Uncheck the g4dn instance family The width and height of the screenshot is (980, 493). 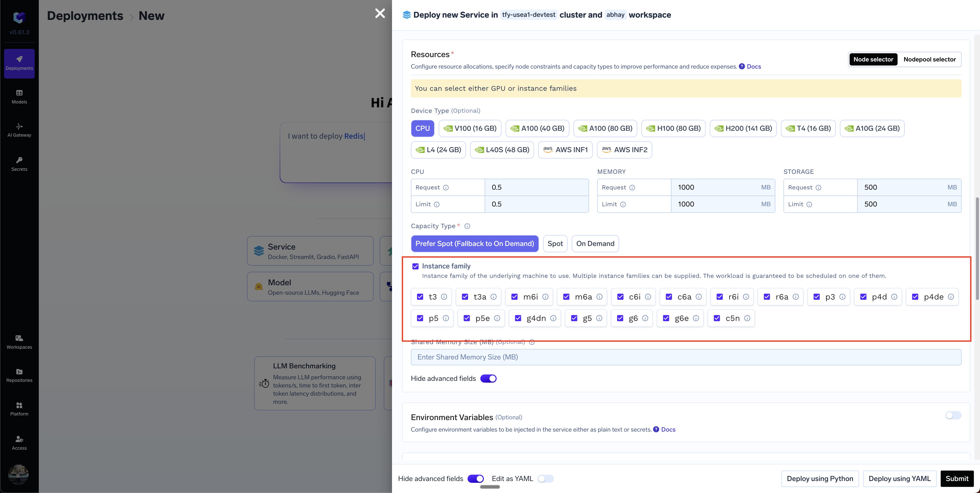(x=518, y=319)
